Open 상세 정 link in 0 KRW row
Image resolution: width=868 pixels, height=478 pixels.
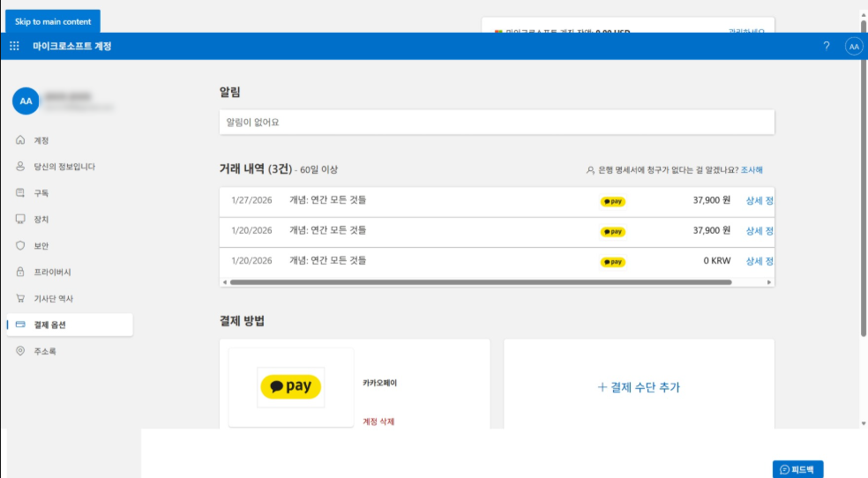[759, 260]
